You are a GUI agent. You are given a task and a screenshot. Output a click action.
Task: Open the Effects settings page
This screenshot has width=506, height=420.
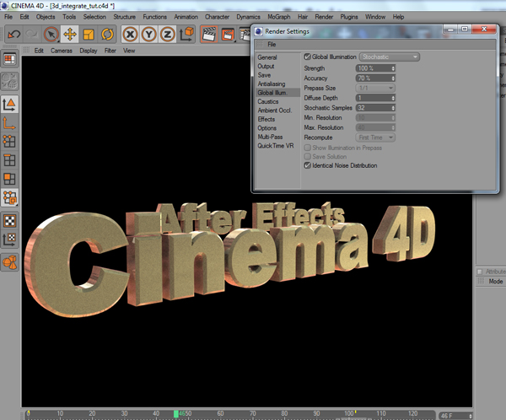pyautogui.click(x=266, y=119)
